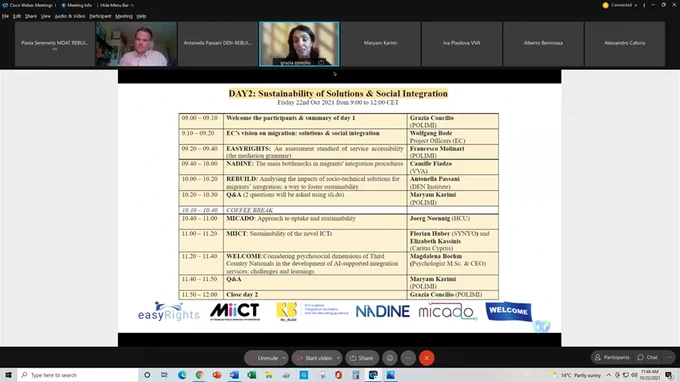The image size is (680, 382).
Task: Open Task View icon in taskbar
Action: click(164, 375)
